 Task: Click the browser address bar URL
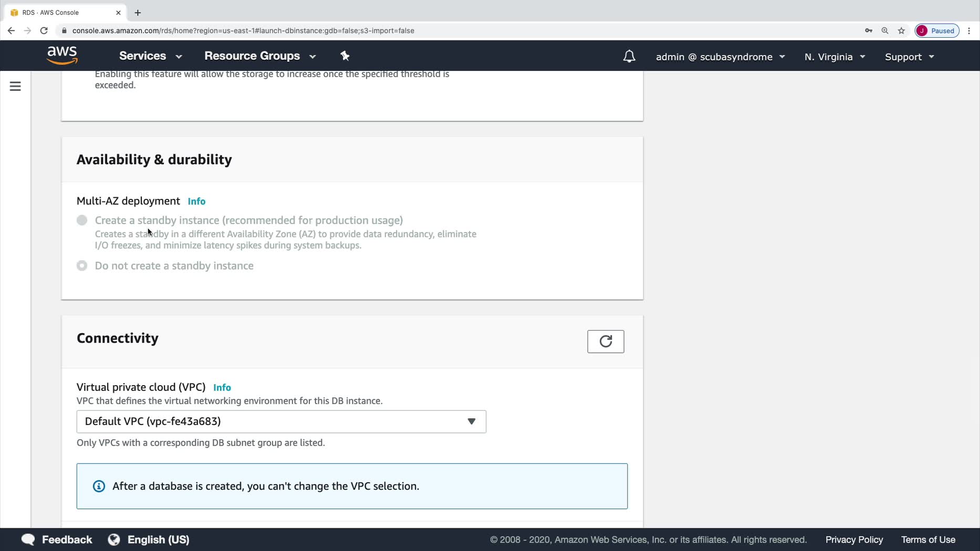point(243,30)
